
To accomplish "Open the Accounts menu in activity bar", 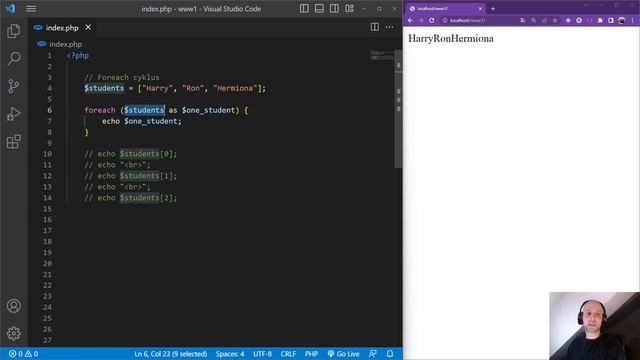I will pyautogui.click(x=13, y=306).
